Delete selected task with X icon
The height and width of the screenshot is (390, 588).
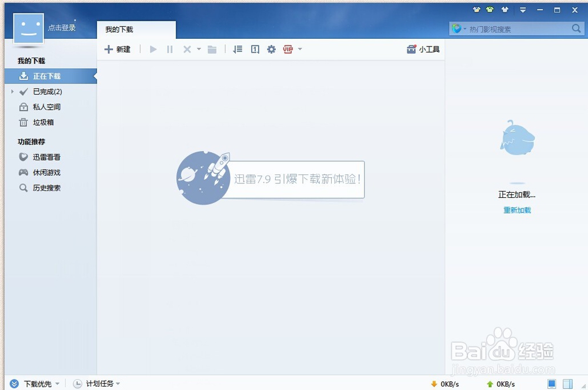pos(187,49)
